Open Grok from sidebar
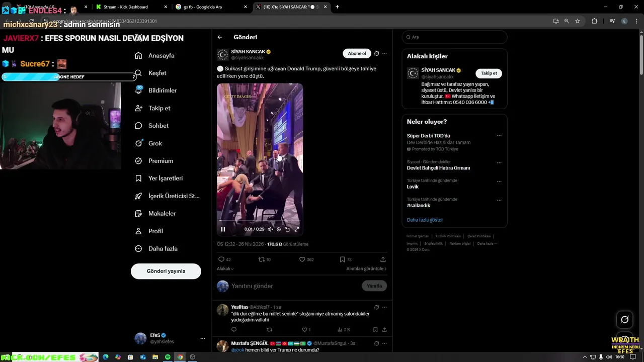This screenshot has width=644, height=362. [x=148, y=143]
